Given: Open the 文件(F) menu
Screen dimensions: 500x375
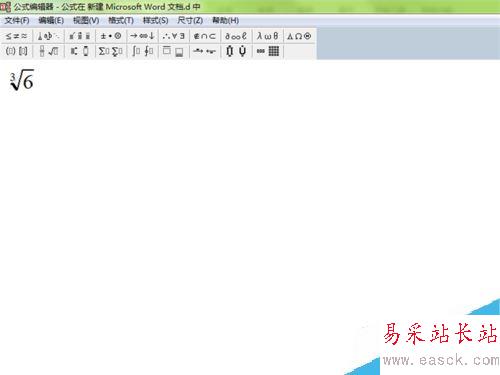Looking at the screenshot, I should (17, 21).
